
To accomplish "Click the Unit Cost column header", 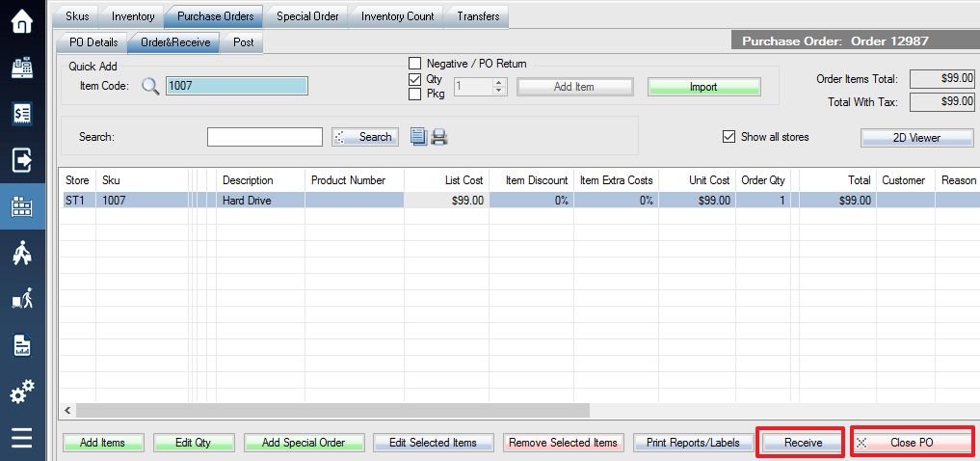I will pos(697,180).
